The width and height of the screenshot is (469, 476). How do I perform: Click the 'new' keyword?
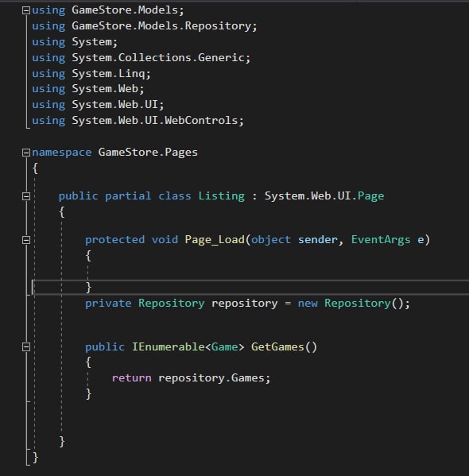tap(308, 304)
